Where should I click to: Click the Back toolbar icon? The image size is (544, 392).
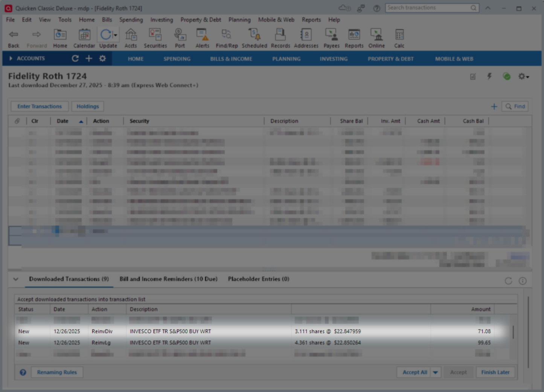[x=14, y=38]
